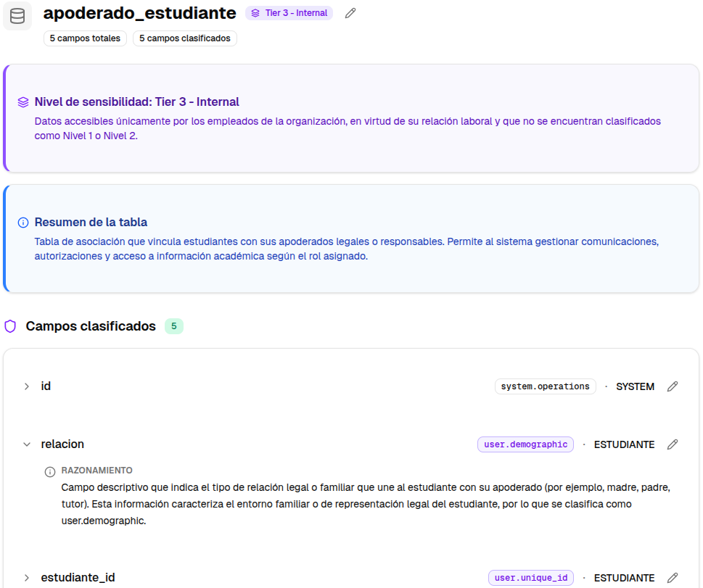The height and width of the screenshot is (588, 703).
Task: Click the 5 campos totales chip
Action: pos(84,37)
